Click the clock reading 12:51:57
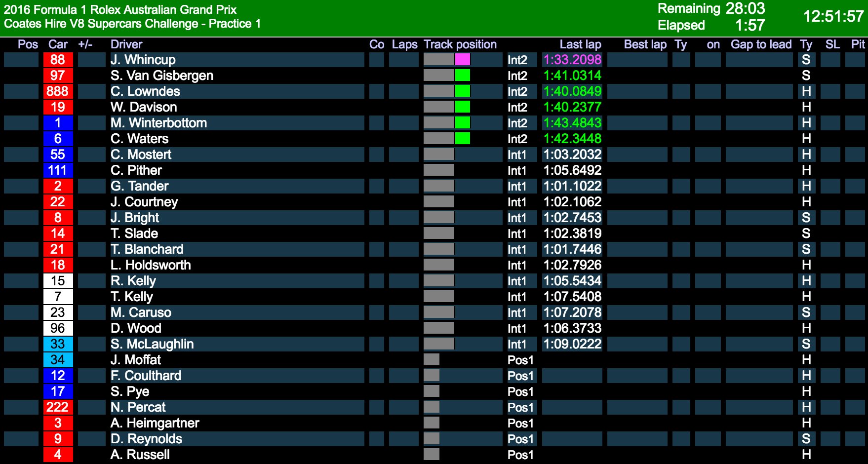Viewport: 868px width, 464px height. [x=833, y=16]
